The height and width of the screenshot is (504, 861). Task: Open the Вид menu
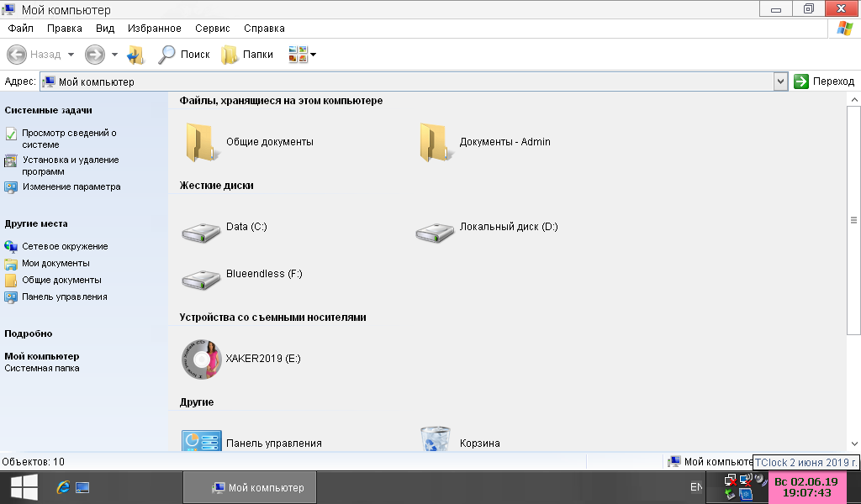point(105,29)
